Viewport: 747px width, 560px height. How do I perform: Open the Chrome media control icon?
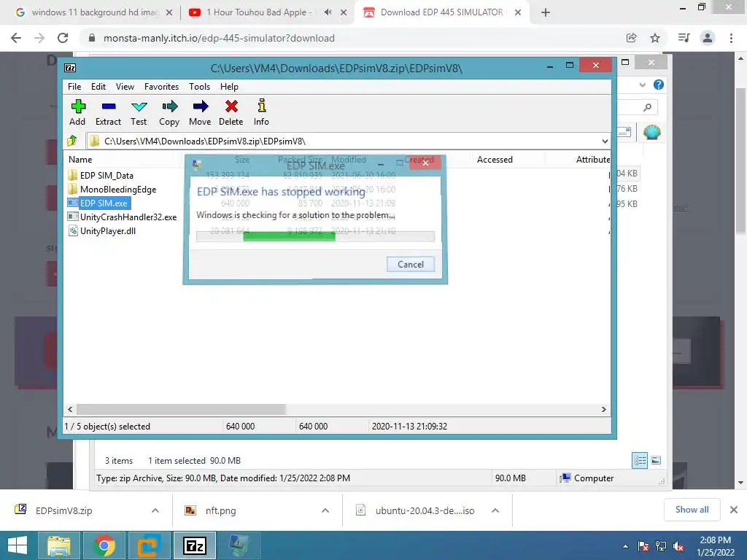click(x=684, y=38)
